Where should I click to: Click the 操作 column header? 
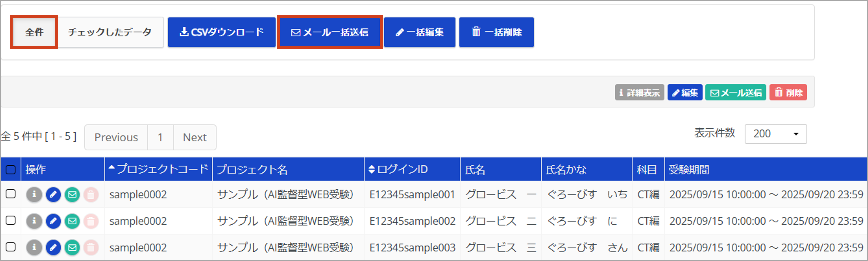point(63,169)
